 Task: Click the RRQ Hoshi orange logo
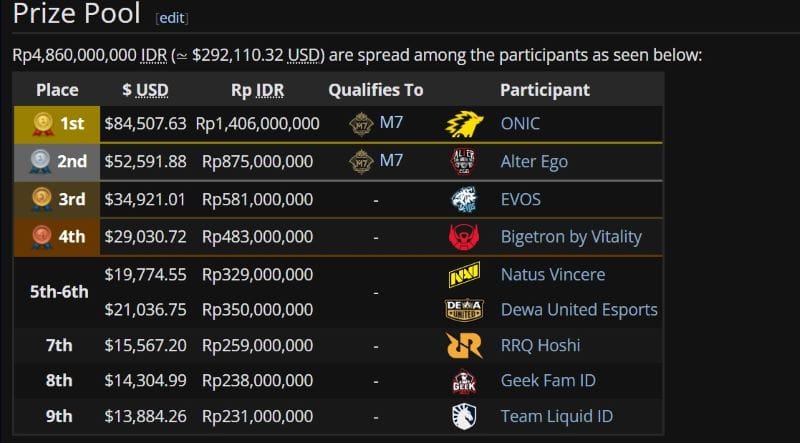click(x=464, y=346)
